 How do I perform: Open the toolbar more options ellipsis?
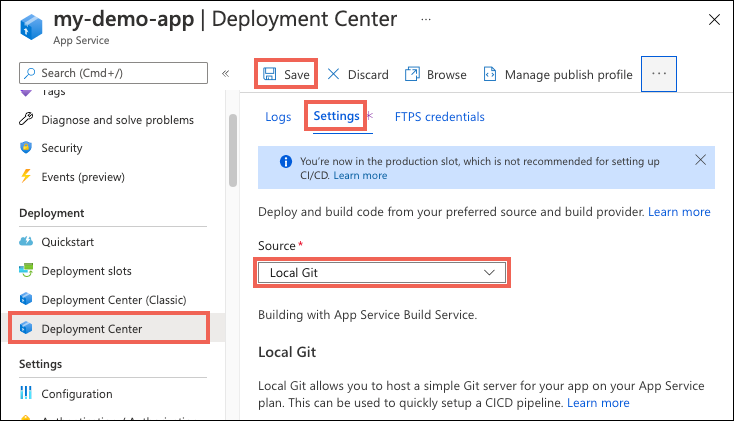[x=659, y=73]
